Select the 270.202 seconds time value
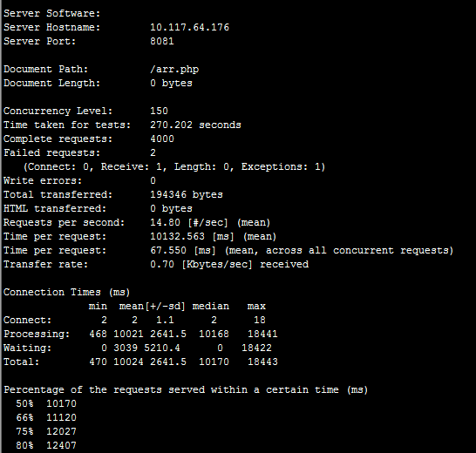Image resolution: width=476 pixels, height=453 pixels. point(195,125)
